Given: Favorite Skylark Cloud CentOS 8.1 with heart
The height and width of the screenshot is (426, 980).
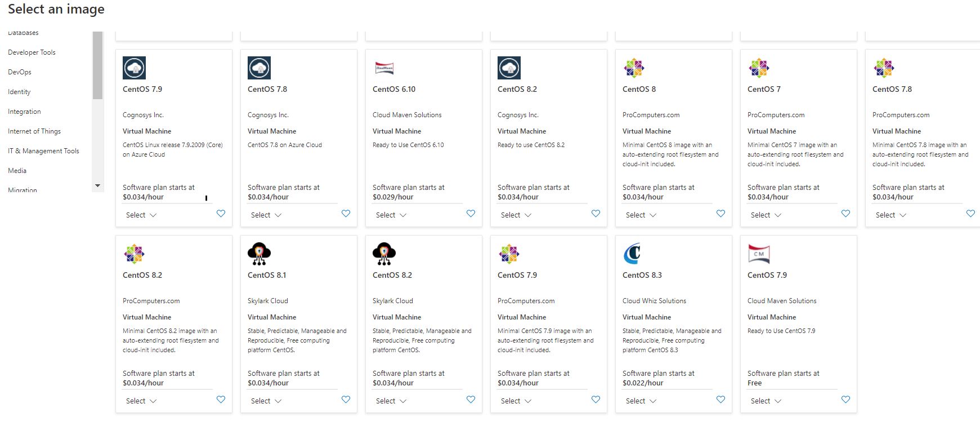Looking at the screenshot, I should click(346, 400).
